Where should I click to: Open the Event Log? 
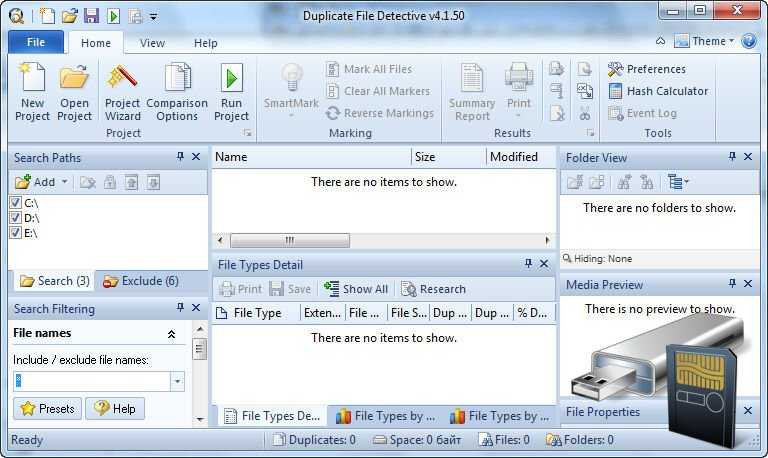pos(642,113)
